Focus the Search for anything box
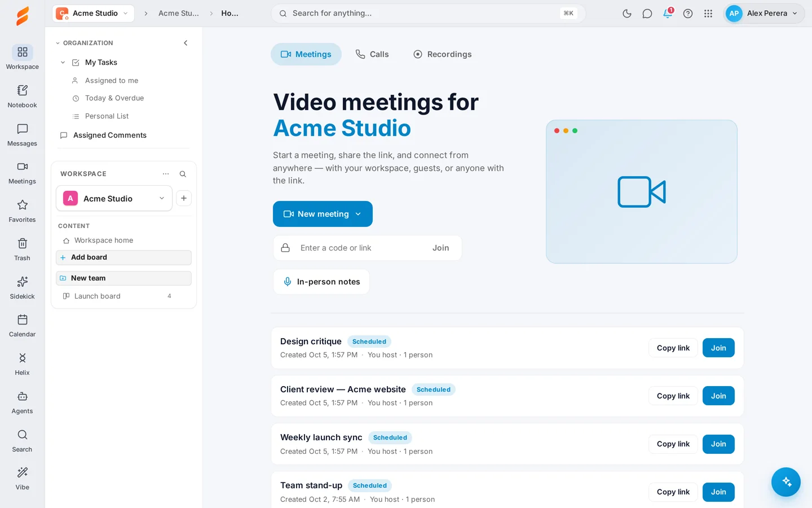 point(428,14)
